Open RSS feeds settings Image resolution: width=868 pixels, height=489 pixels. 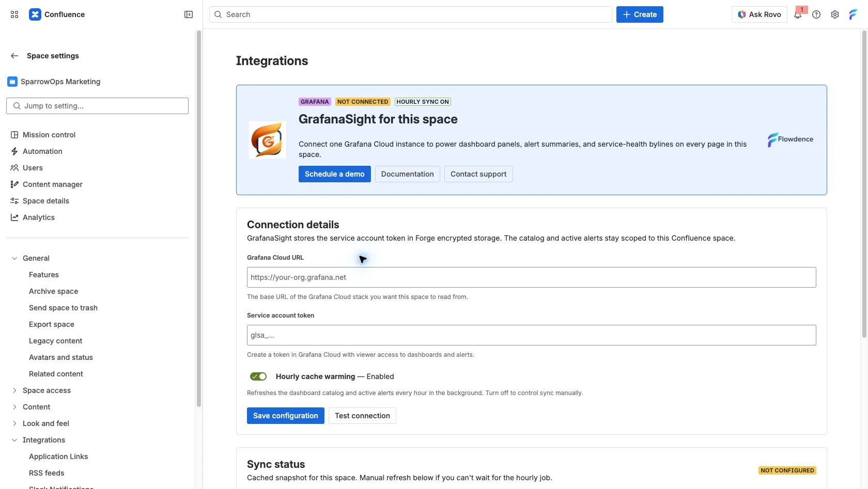pyautogui.click(x=47, y=473)
